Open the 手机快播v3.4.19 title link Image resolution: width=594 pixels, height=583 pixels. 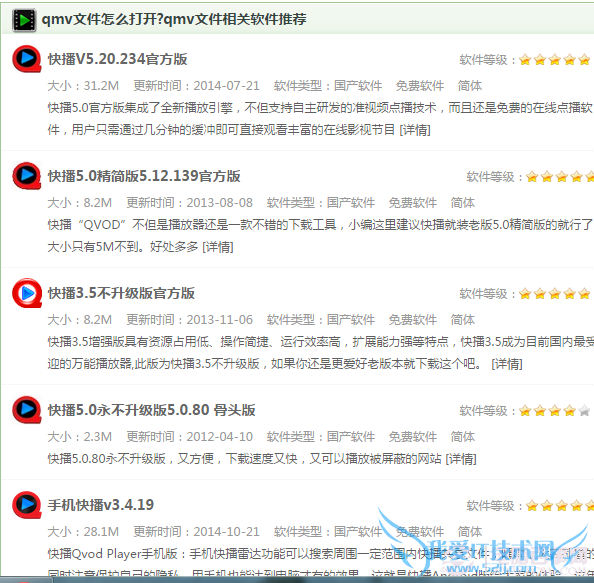[x=101, y=505]
